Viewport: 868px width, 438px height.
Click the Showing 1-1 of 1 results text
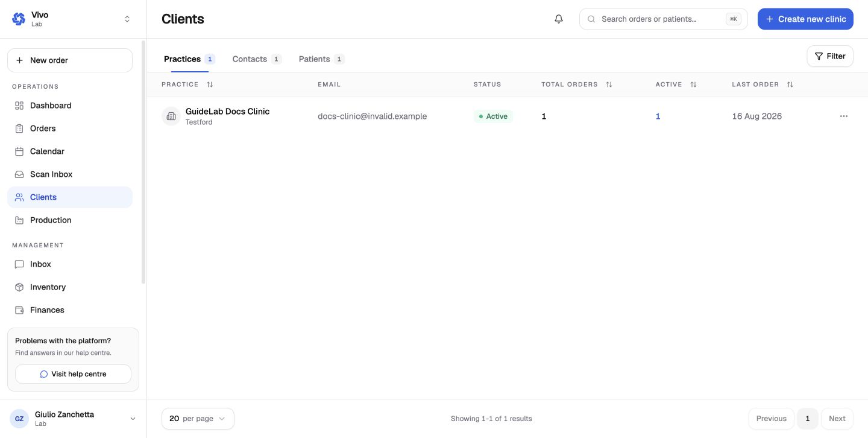coord(491,419)
